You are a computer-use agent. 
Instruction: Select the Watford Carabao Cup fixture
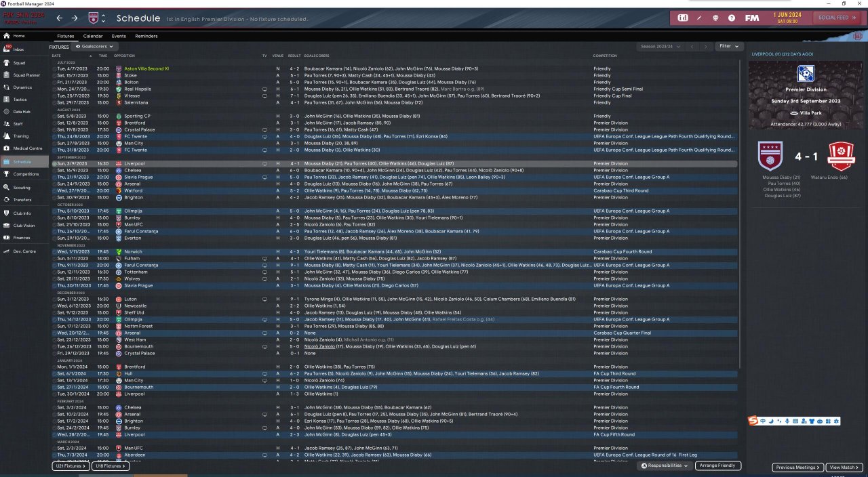click(395, 190)
